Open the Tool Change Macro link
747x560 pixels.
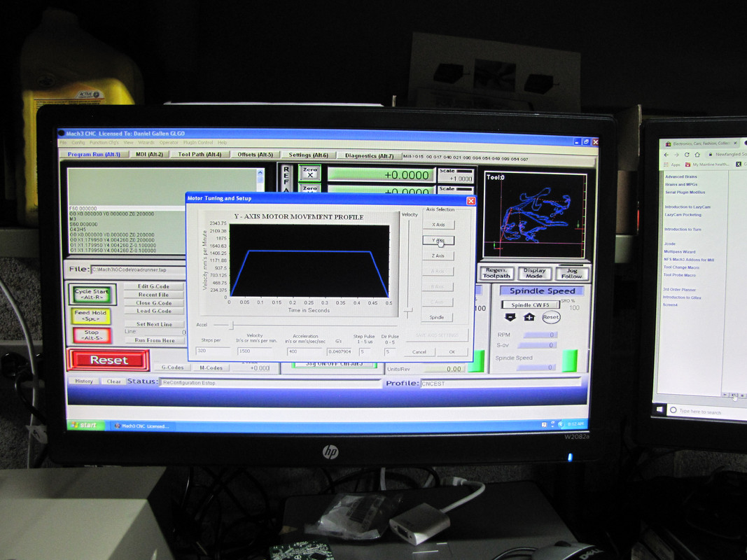coord(681,267)
